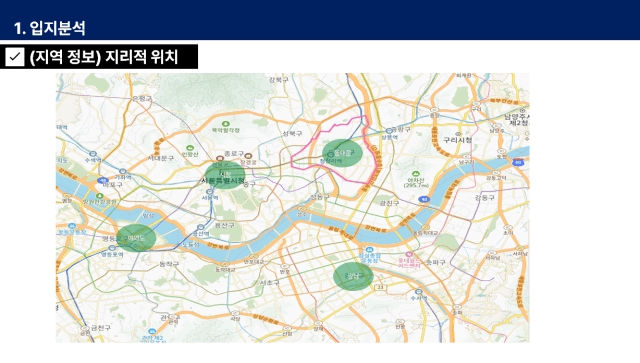
Task: Click the 성동구 district label
Action: tap(320, 197)
